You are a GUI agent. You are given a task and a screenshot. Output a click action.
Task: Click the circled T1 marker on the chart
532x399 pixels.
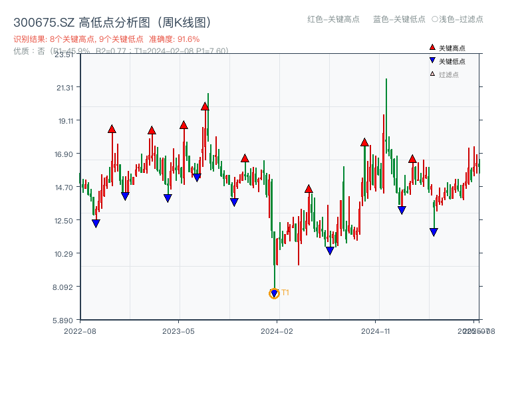[274, 293]
